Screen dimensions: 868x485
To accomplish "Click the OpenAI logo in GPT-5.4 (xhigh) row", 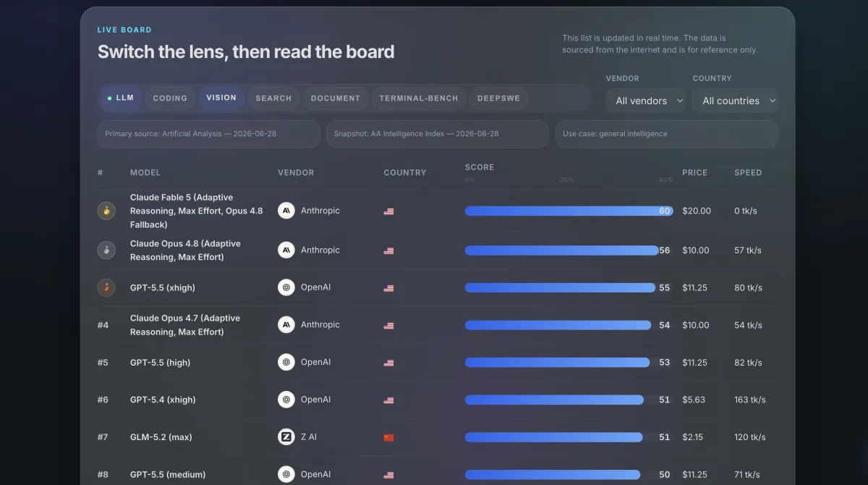I will click(286, 400).
